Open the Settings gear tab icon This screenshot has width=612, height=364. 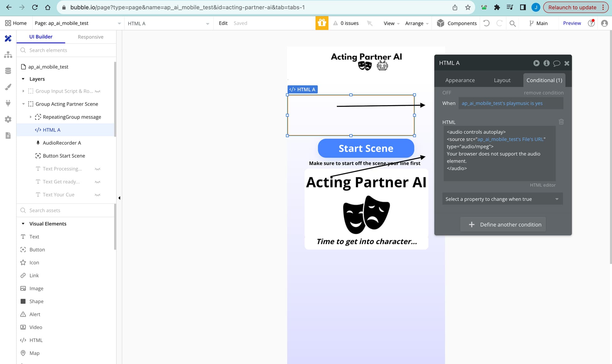click(8, 119)
